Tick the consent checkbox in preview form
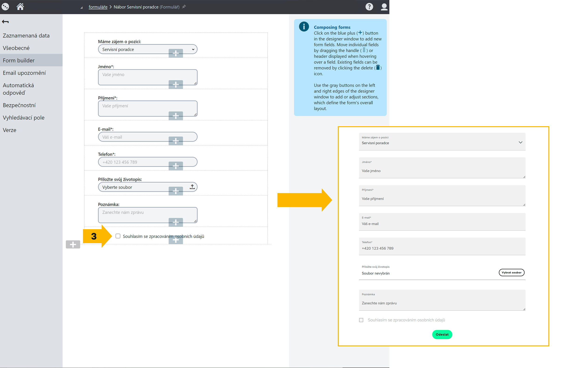The image size is (588, 368). (361, 320)
